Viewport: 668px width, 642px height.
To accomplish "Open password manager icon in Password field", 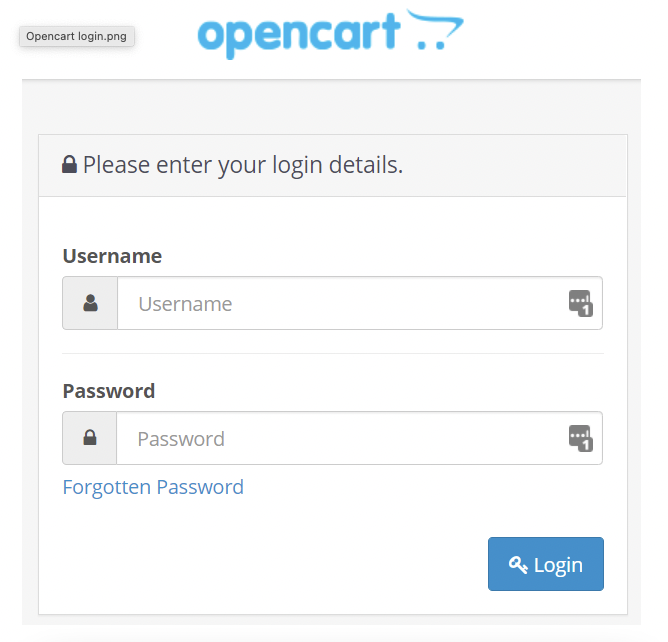I will 580,438.
